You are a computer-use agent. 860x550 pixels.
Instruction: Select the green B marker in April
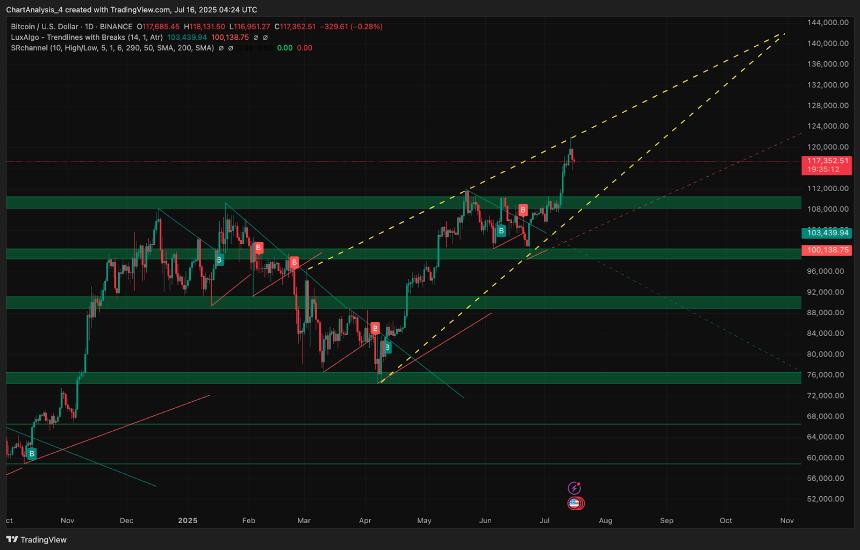(x=387, y=347)
